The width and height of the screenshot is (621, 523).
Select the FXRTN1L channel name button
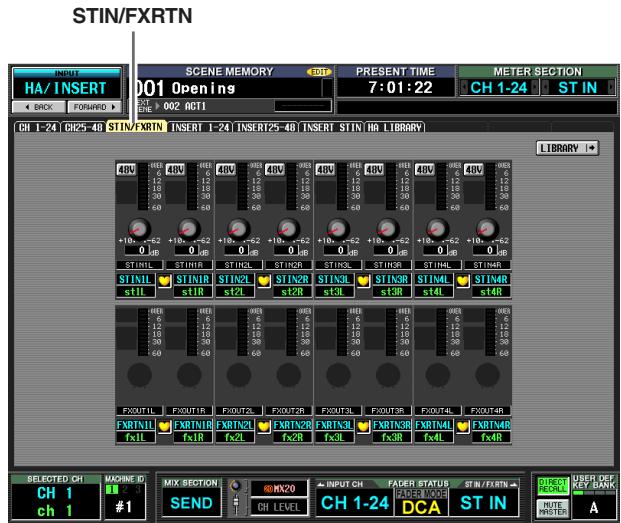pyautogui.click(x=135, y=425)
